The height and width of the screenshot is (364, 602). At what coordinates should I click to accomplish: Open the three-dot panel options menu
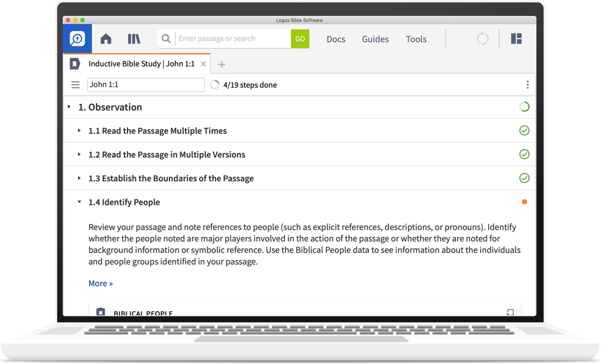(x=527, y=85)
